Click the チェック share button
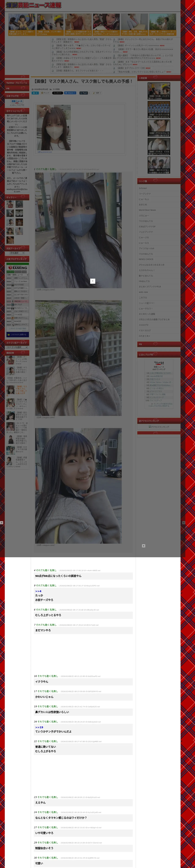Screen dimensions: 195x868 [45, 93]
